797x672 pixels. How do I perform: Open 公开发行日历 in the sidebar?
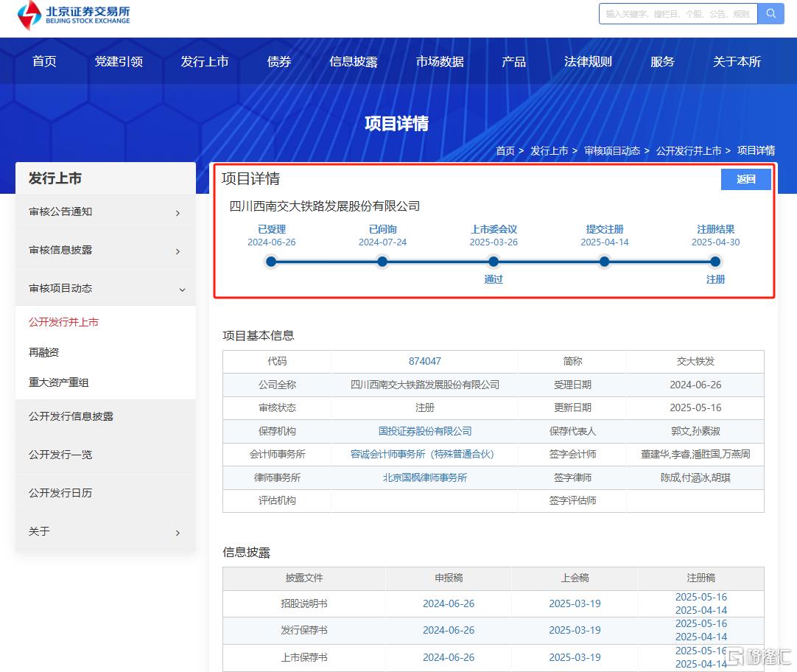coord(60,492)
